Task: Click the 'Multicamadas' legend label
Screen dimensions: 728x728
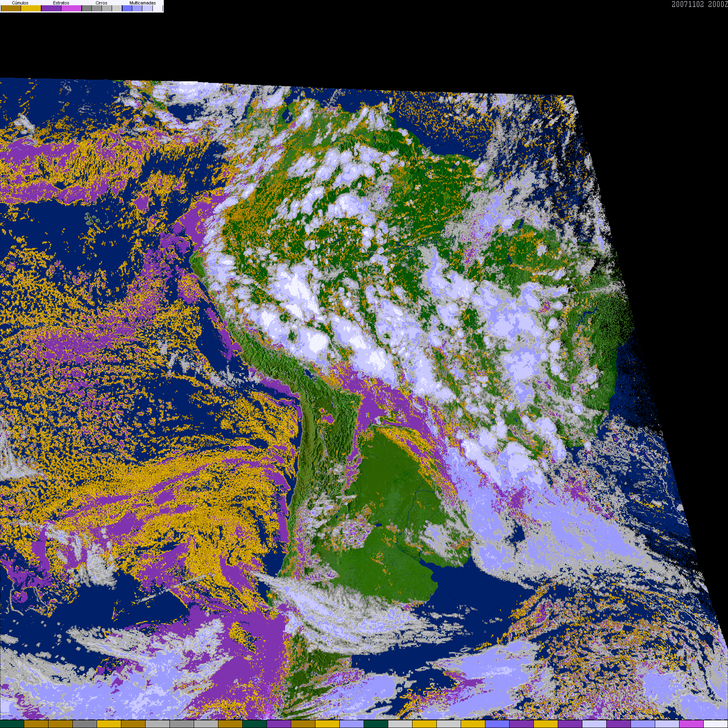Action: click(143, 3)
